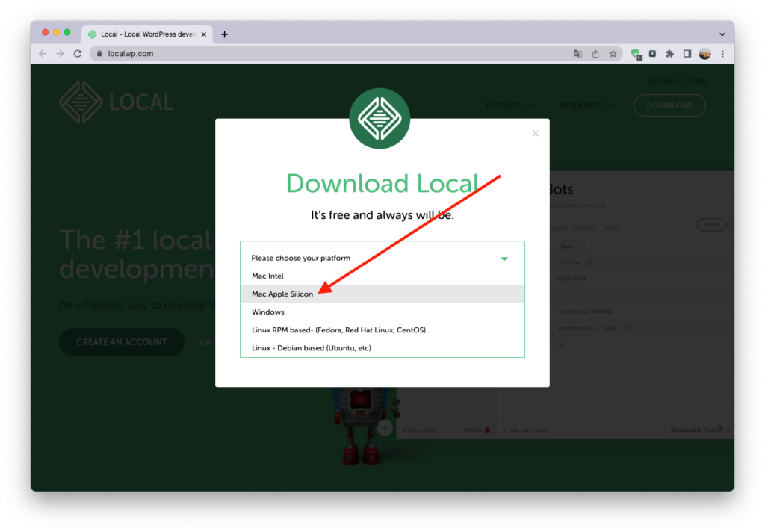Expand the Resources menu
Viewport: 765px width, 532px height.
tap(589, 105)
